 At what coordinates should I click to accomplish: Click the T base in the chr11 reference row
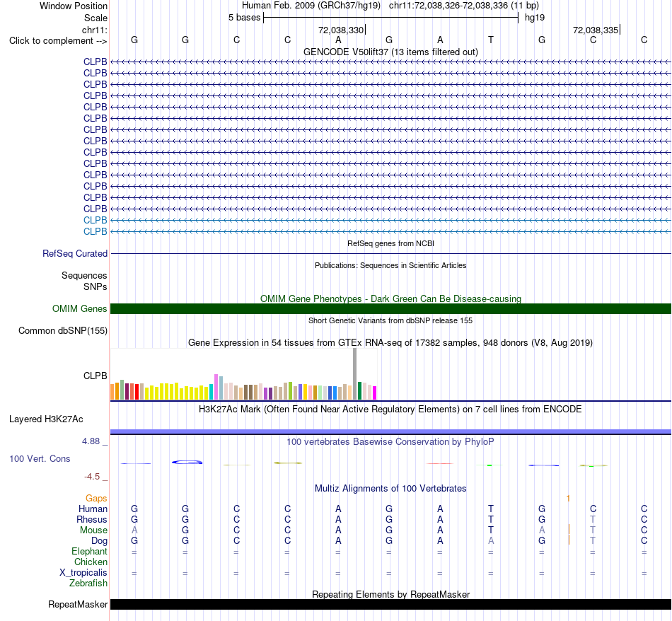(491, 40)
